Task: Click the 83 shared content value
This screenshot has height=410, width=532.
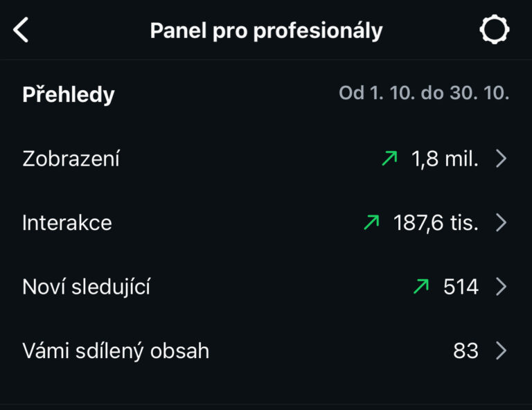Action: click(465, 351)
